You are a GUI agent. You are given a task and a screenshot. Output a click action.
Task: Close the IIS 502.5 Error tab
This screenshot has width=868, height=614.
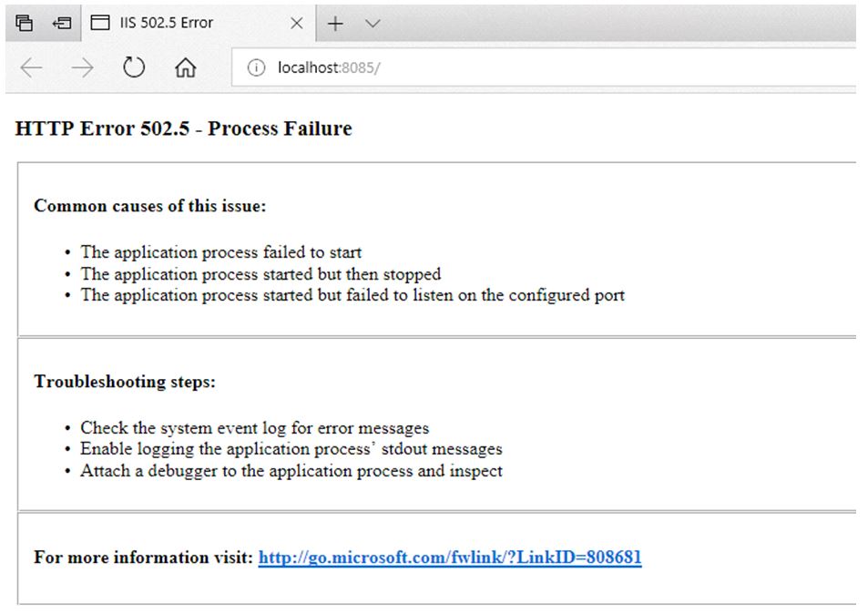[x=297, y=24]
